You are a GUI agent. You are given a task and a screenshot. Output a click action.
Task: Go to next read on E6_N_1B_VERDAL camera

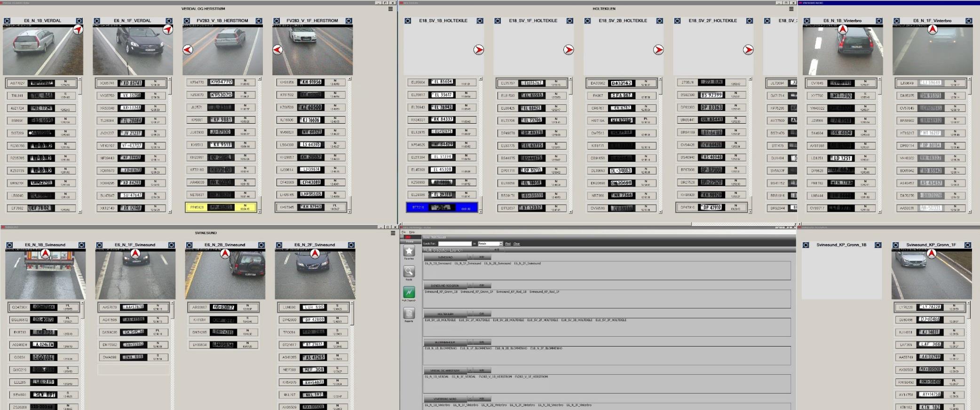(x=79, y=21)
